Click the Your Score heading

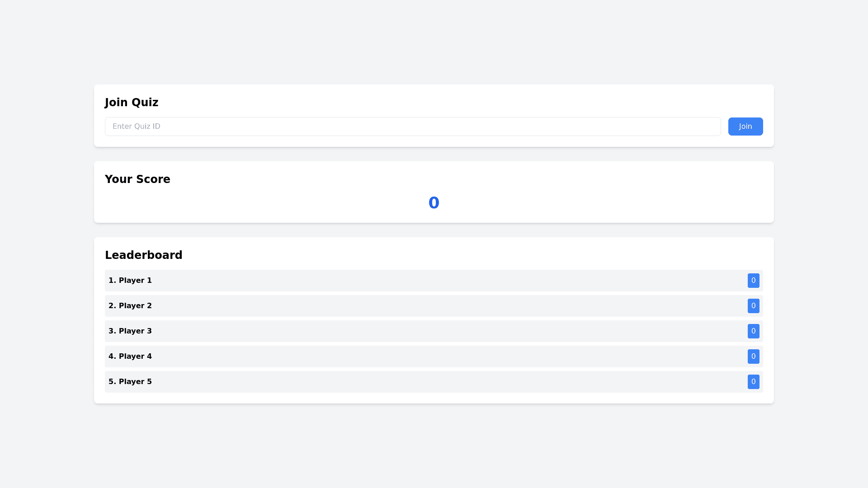click(x=137, y=179)
